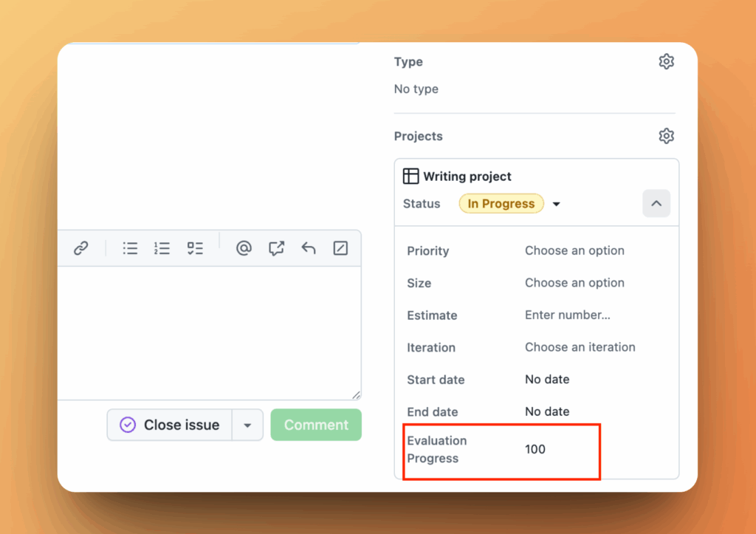The image size is (756, 534).
Task: Choose an iteration for the issue
Action: coord(580,347)
